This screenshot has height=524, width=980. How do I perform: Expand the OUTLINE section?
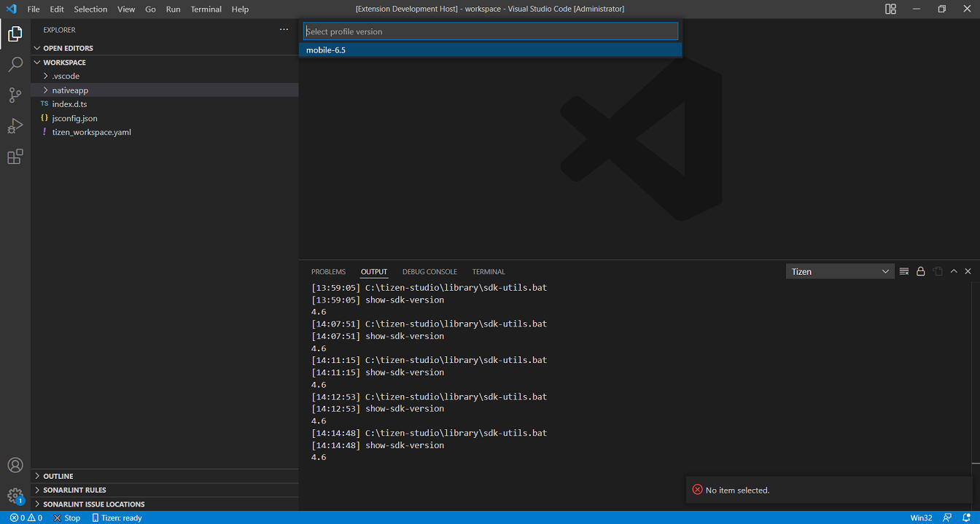(58, 476)
